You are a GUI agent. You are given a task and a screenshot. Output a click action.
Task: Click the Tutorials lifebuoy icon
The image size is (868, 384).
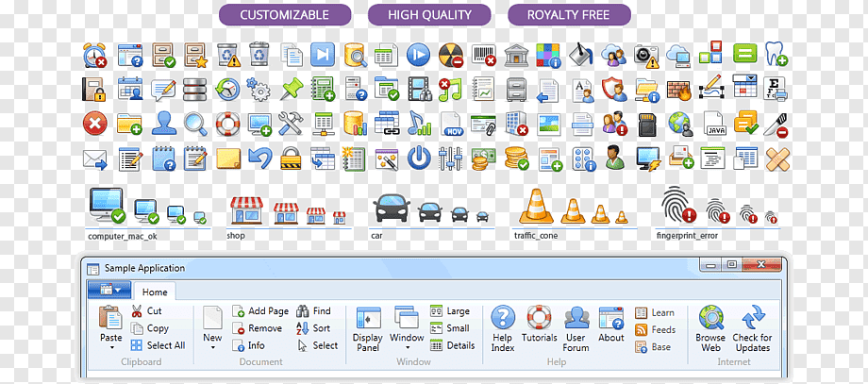[539, 317]
